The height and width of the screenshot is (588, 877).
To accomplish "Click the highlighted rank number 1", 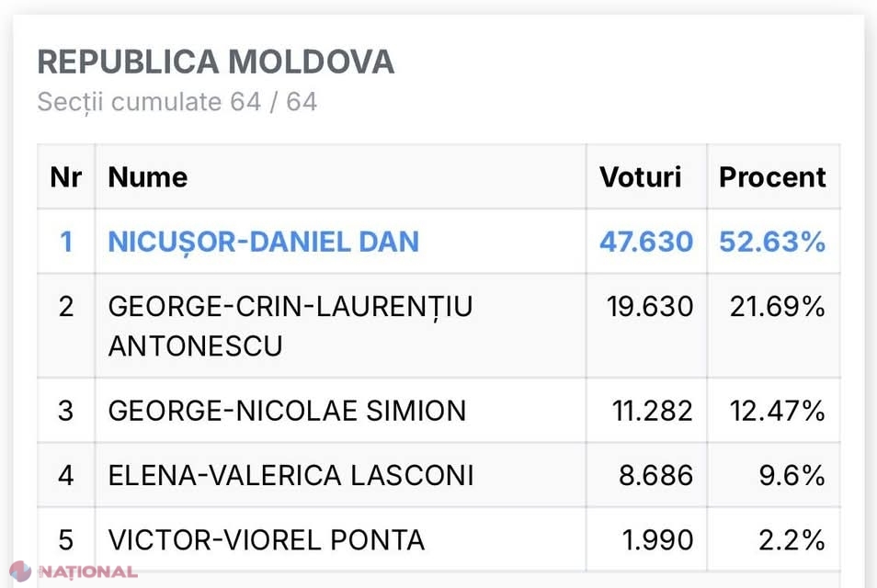I will (66, 242).
